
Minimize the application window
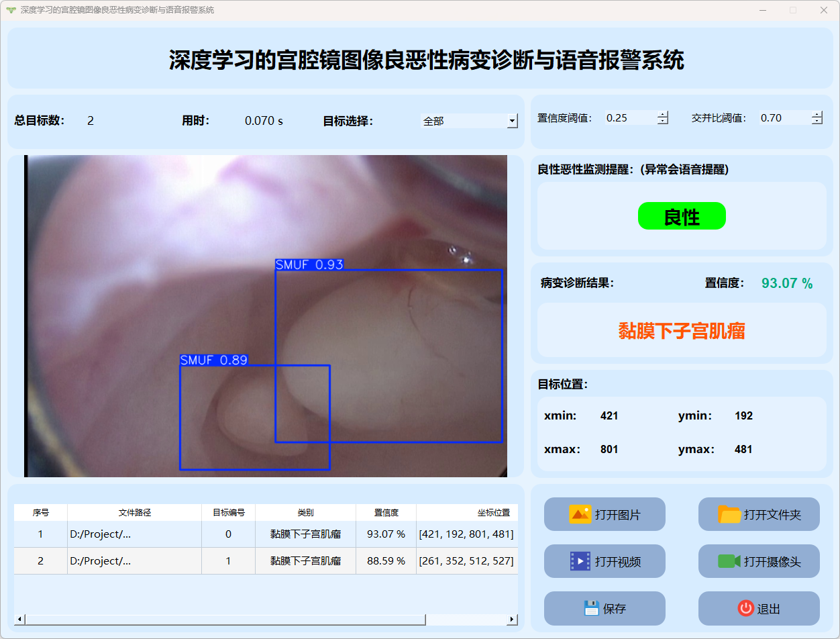pyautogui.click(x=763, y=10)
